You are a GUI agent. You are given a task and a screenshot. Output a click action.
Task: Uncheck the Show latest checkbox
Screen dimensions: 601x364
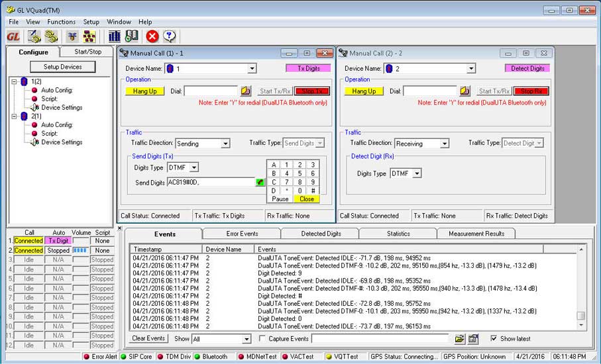click(x=494, y=338)
